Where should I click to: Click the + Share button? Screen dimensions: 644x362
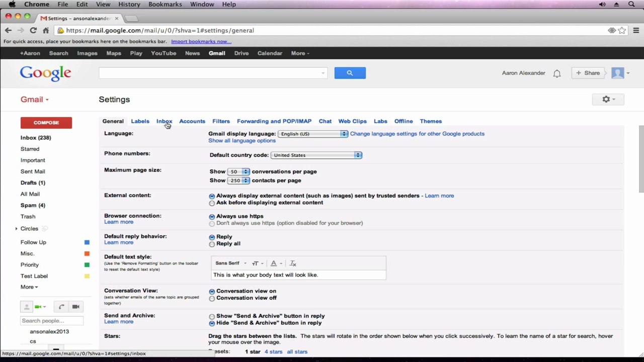(588, 73)
